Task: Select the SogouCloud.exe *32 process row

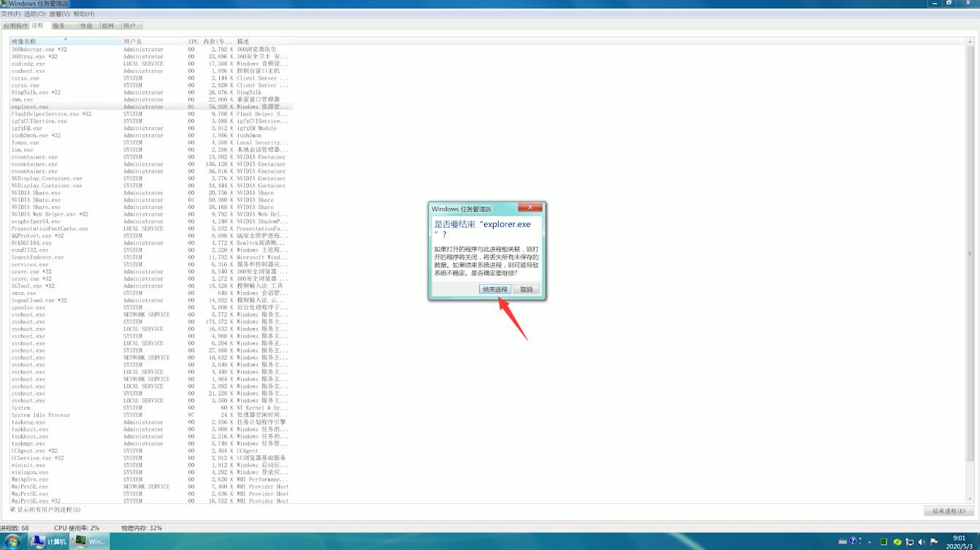Action: (151, 300)
